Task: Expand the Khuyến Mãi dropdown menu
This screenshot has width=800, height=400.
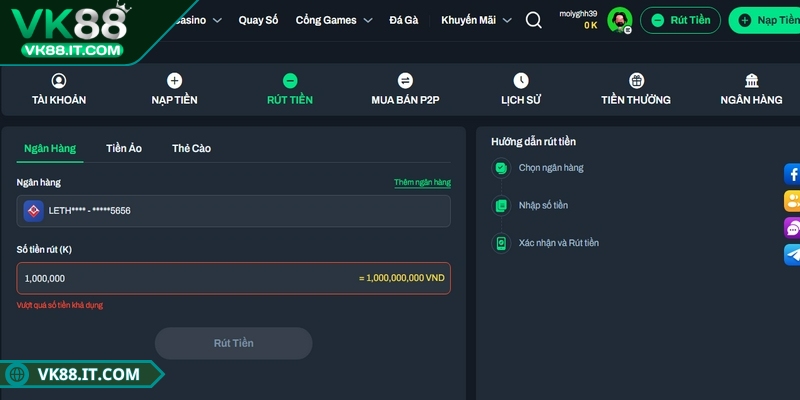Action: [476, 20]
